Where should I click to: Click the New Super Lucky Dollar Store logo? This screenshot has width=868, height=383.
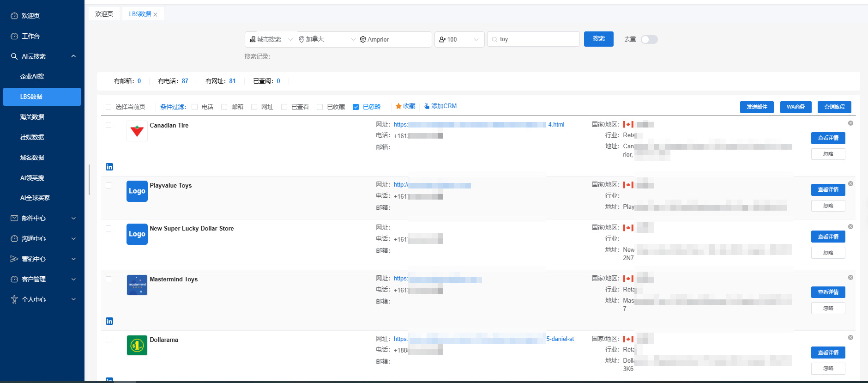[137, 234]
